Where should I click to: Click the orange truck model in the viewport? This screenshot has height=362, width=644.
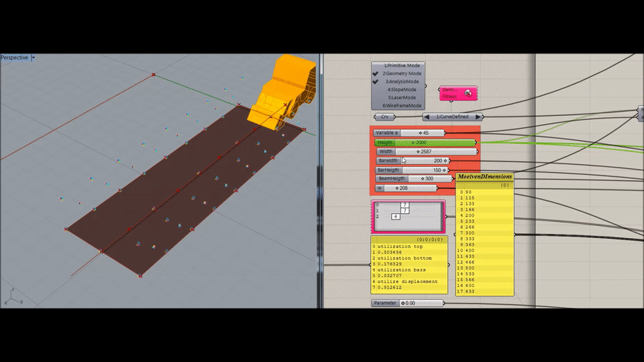[x=282, y=94]
